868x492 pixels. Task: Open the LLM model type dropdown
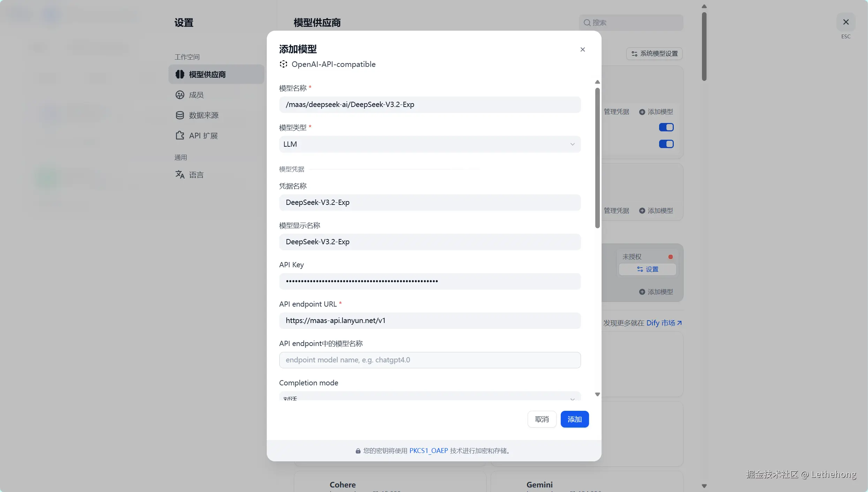coord(430,144)
